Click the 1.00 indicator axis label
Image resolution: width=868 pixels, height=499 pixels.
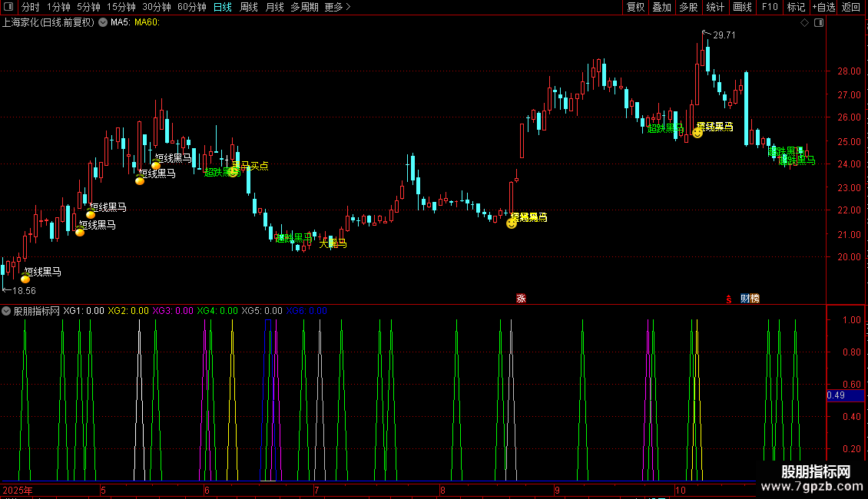(x=851, y=320)
